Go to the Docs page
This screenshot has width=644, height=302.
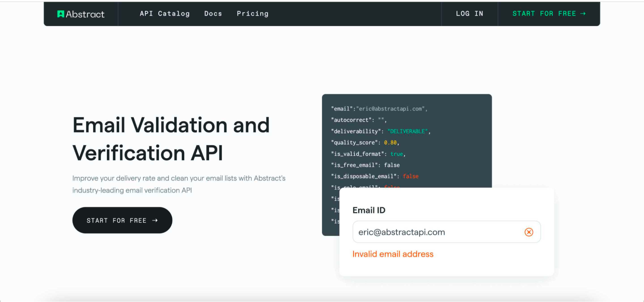[213, 14]
